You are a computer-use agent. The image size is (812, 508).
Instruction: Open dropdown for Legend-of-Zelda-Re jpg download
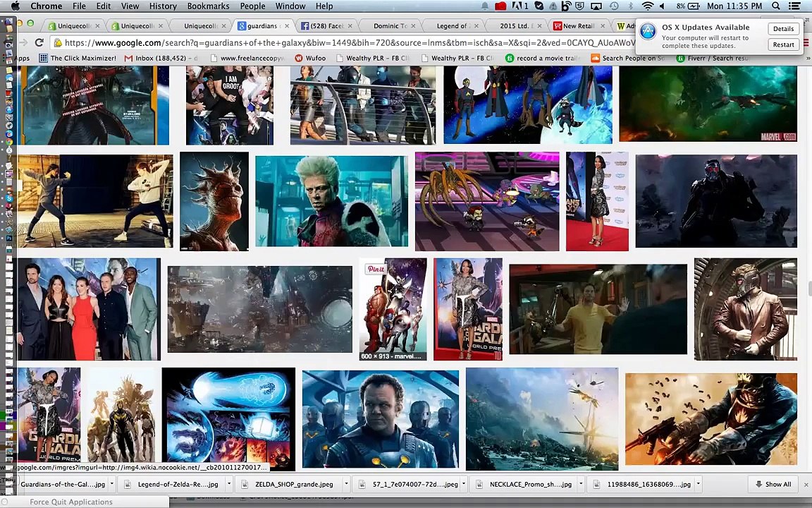pyautogui.click(x=228, y=484)
